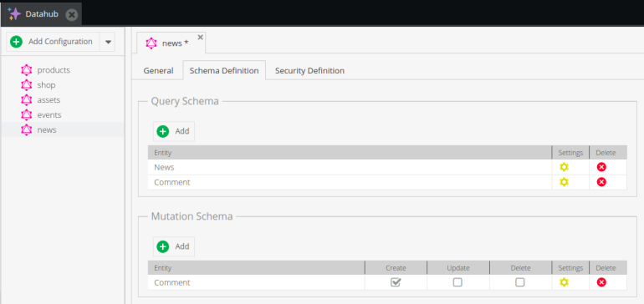Click the Create column header
644x304 pixels.
click(396, 268)
